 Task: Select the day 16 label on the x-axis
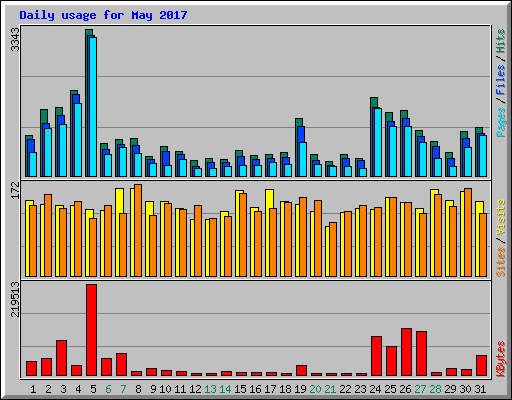(x=255, y=389)
